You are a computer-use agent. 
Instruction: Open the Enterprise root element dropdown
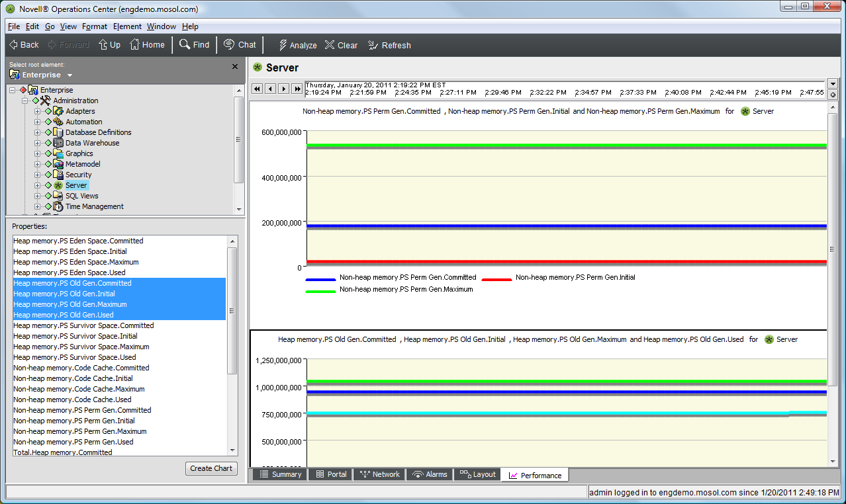(x=70, y=75)
